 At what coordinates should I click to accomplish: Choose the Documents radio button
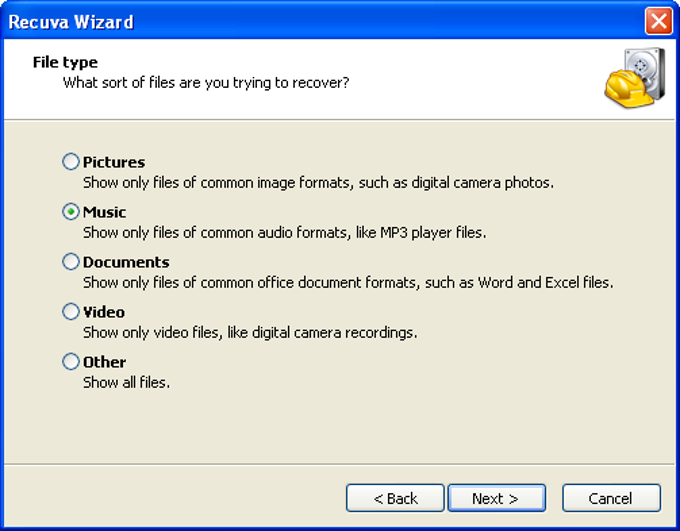[71, 262]
